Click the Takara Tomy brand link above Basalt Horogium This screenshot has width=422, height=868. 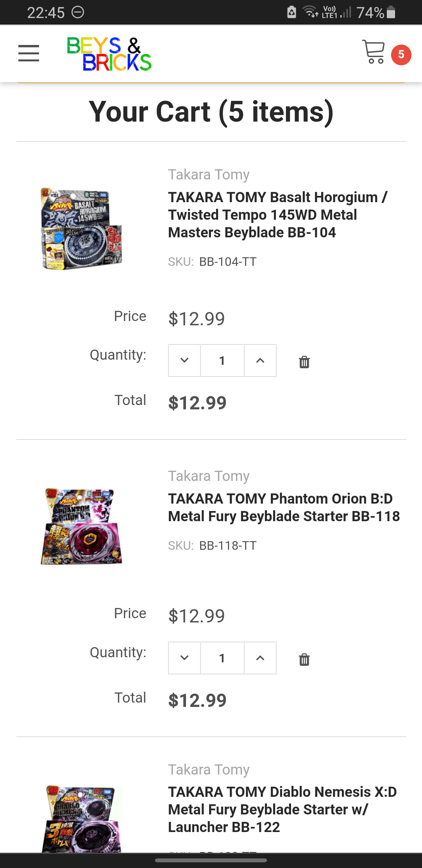point(209,174)
